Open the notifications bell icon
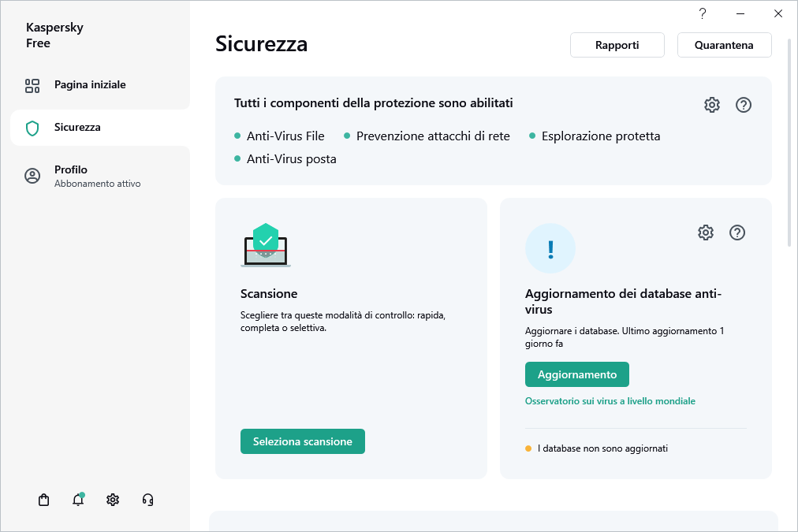798x532 pixels. click(78, 500)
